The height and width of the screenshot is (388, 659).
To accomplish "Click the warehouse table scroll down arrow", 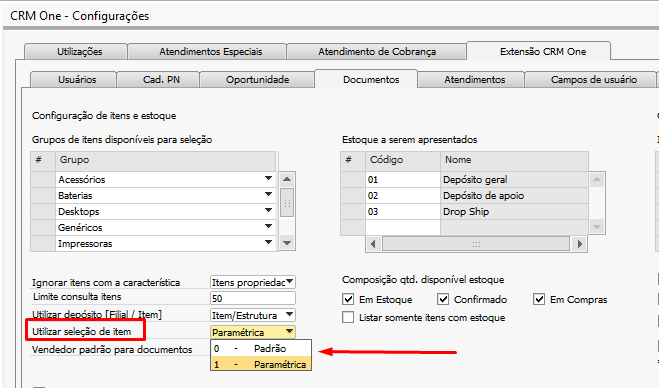I will [x=597, y=227].
